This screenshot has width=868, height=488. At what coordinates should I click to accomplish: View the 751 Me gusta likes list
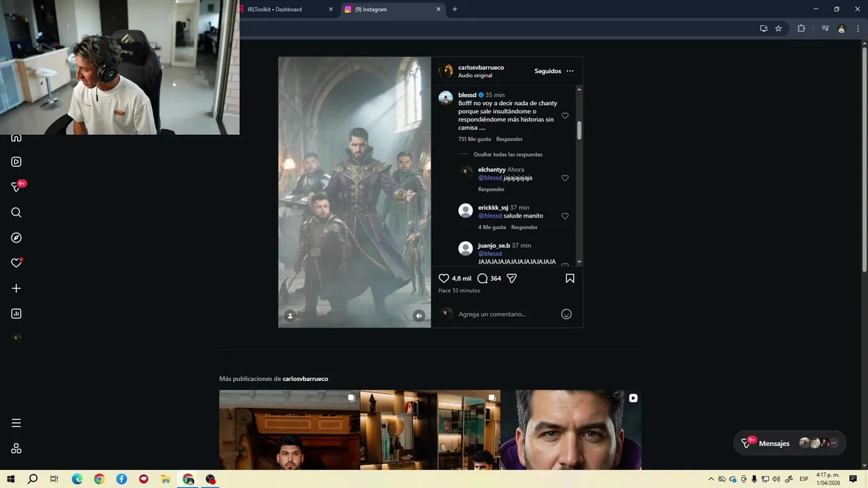(475, 139)
